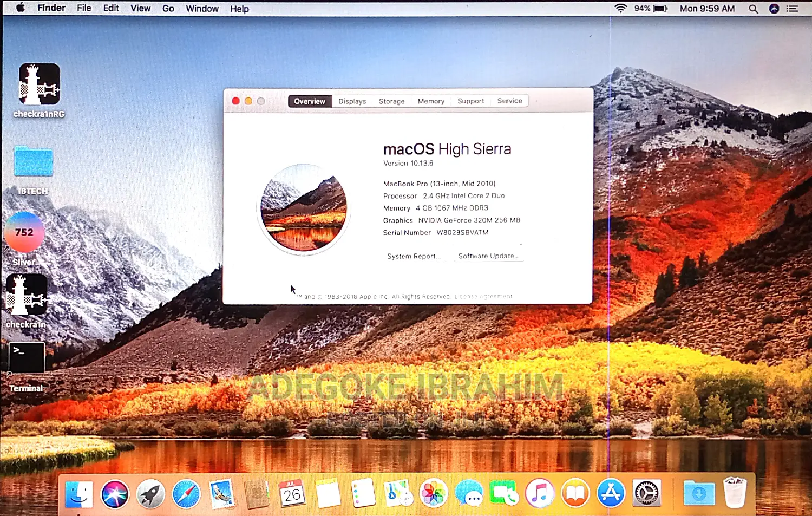Image resolution: width=812 pixels, height=516 pixels.
Task: Open the Go menu
Action: pos(168,8)
